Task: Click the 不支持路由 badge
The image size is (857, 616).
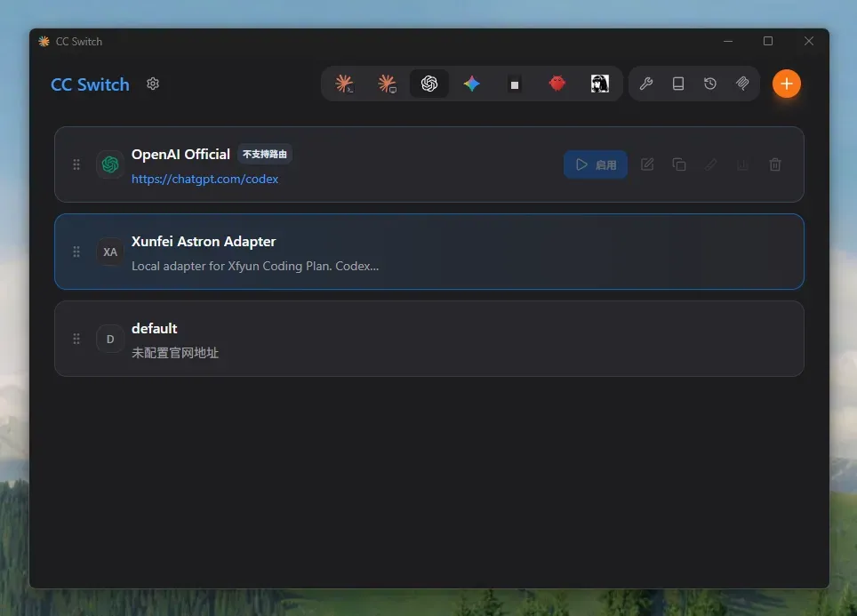Action: click(x=265, y=154)
